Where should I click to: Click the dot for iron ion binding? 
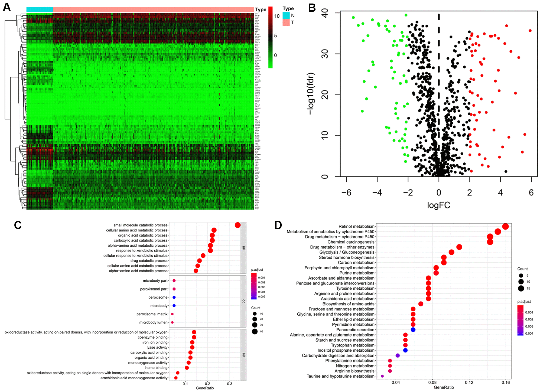coord(192,342)
